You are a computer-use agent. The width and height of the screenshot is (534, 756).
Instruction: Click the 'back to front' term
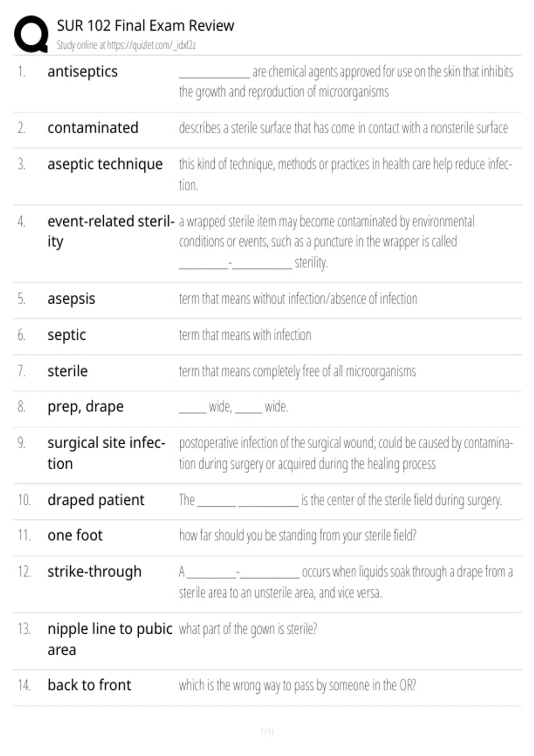coord(89,685)
